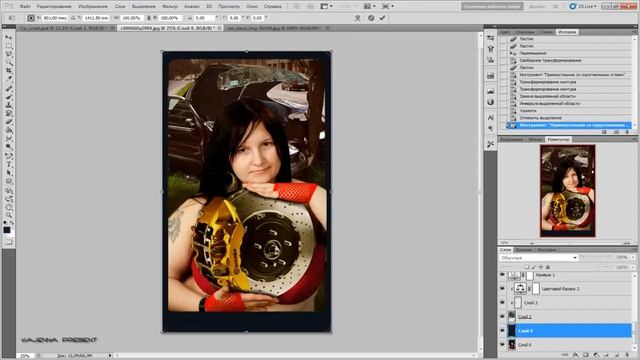The image size is (640, 360).
Task: Click the foreground color swatch
Action: click(7, 230)
